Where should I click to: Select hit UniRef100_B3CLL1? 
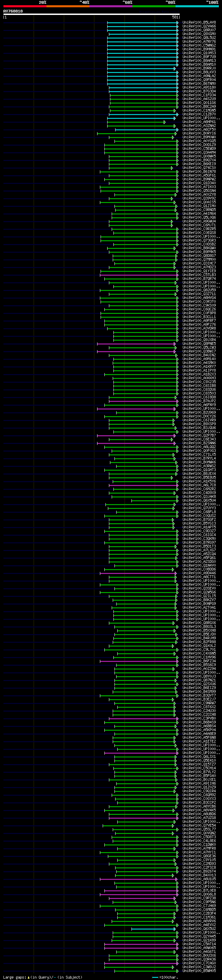tap(199, 317)
